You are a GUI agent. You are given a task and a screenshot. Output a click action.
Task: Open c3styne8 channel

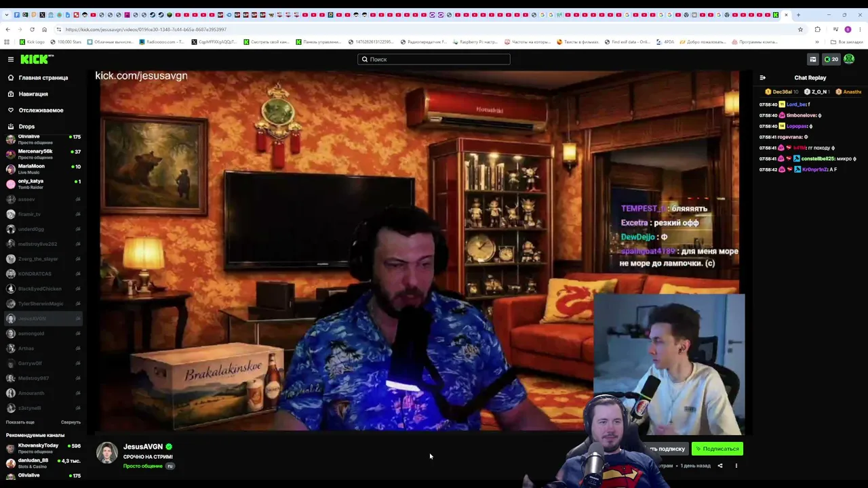tap(43, 408)
